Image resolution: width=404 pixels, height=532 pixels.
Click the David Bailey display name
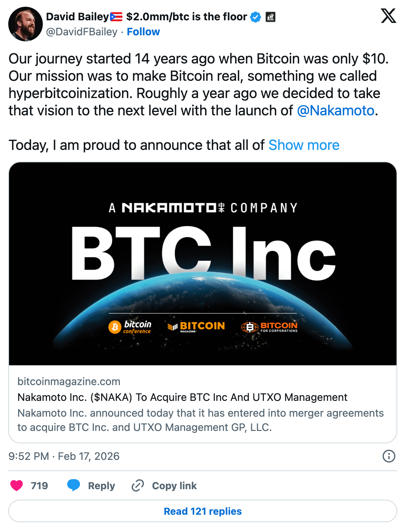[x=77, y=17]
